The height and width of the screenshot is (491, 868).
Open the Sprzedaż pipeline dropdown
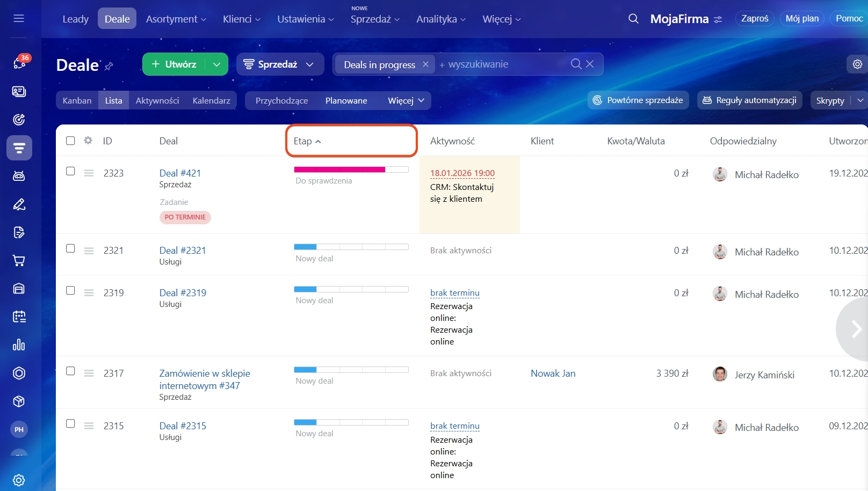coord(279,64)
